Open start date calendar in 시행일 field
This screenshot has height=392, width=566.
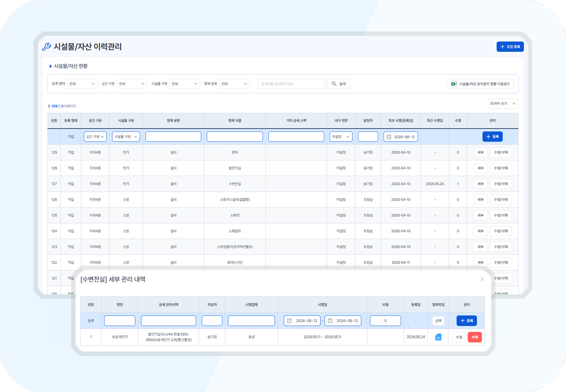[x=289, y=321]
